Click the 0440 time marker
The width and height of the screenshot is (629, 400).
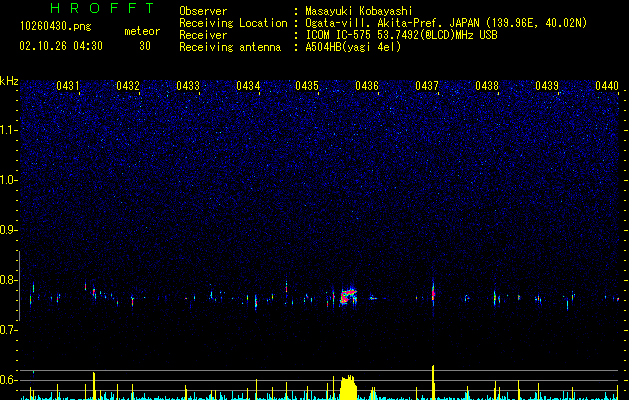[607, 86]
